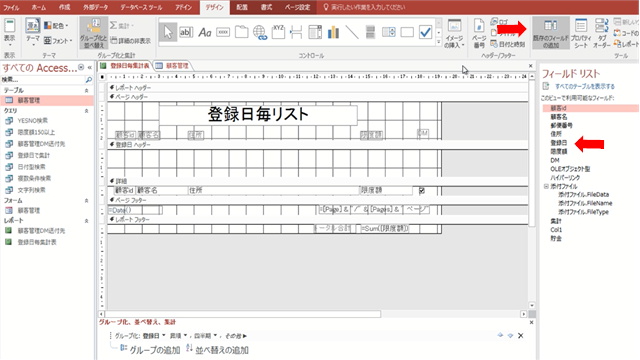Expand その他 more options in grouping
640x360 pixels.
(x=236, y=336)
